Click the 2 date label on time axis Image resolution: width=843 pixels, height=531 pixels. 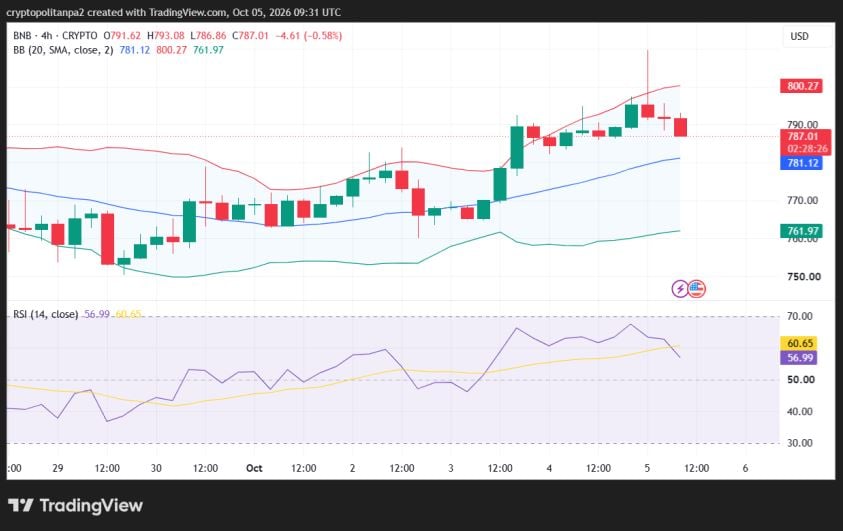[x=353, y=468]
